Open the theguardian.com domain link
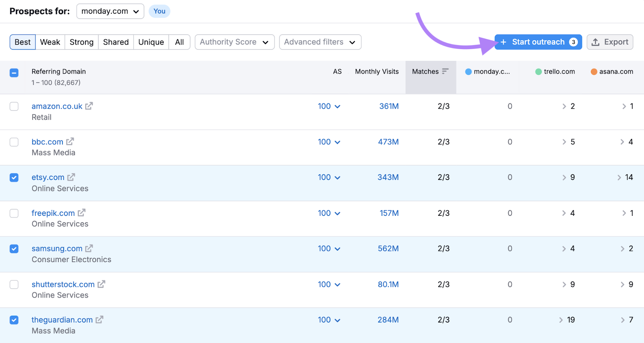This screenshot has width=644, height=343. click(62, 320)
